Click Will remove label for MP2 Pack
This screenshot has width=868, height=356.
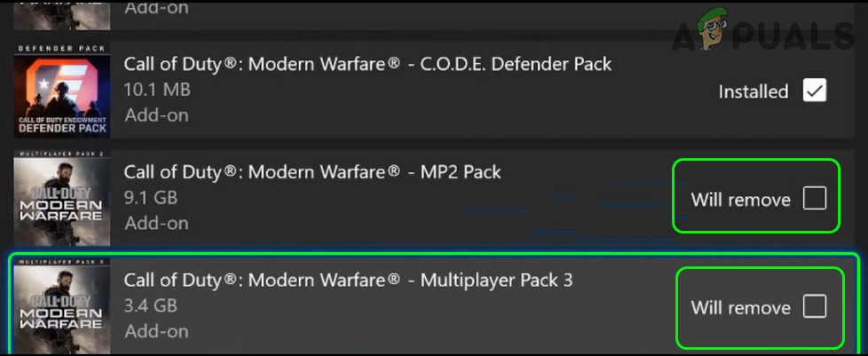(x=741, y=200)
